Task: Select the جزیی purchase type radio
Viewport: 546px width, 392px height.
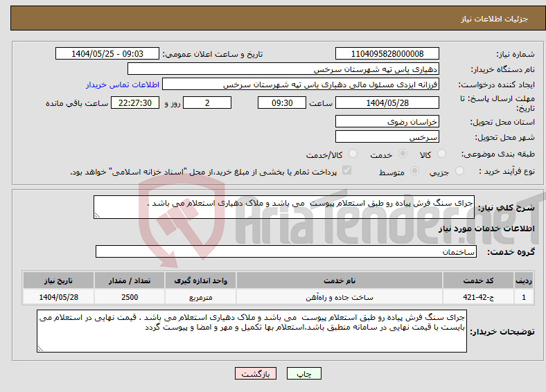Action: [459, 170]
